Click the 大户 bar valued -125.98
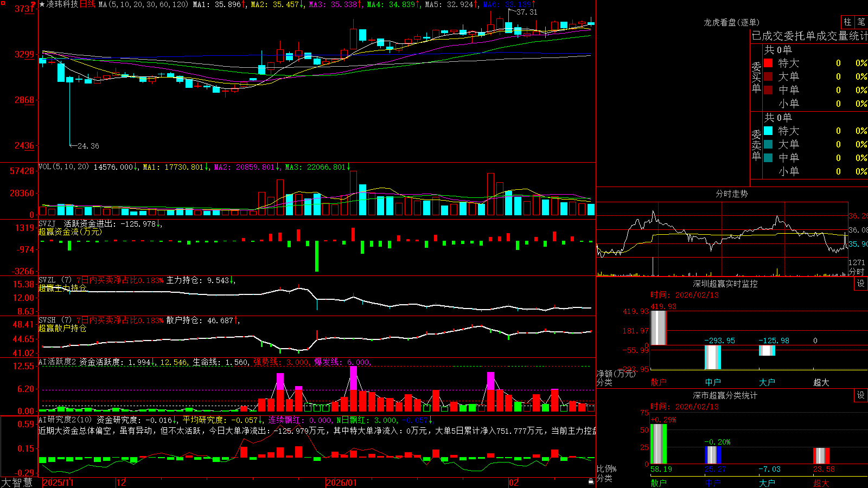868x488 pixels. click(767, 351)
